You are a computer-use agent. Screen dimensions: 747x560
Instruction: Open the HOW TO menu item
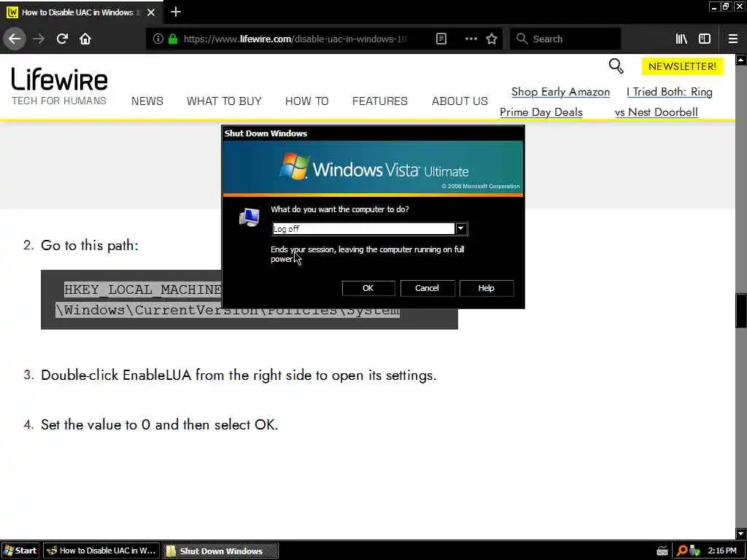pos(307,101)
